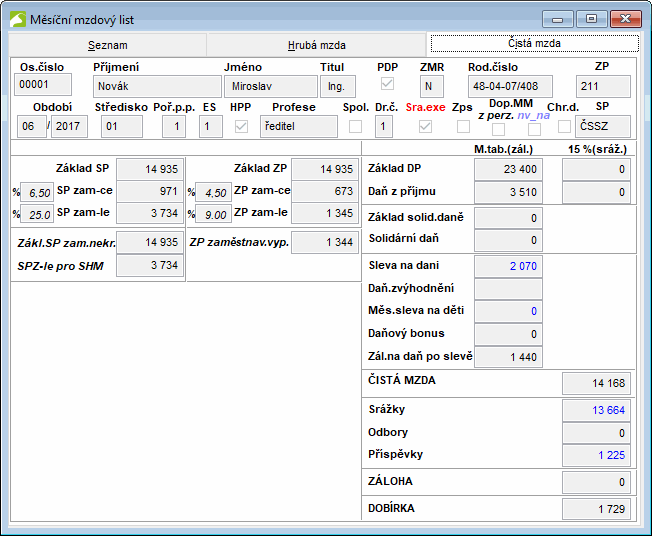Switch to the Seznam tab

(x=107, y=45)
